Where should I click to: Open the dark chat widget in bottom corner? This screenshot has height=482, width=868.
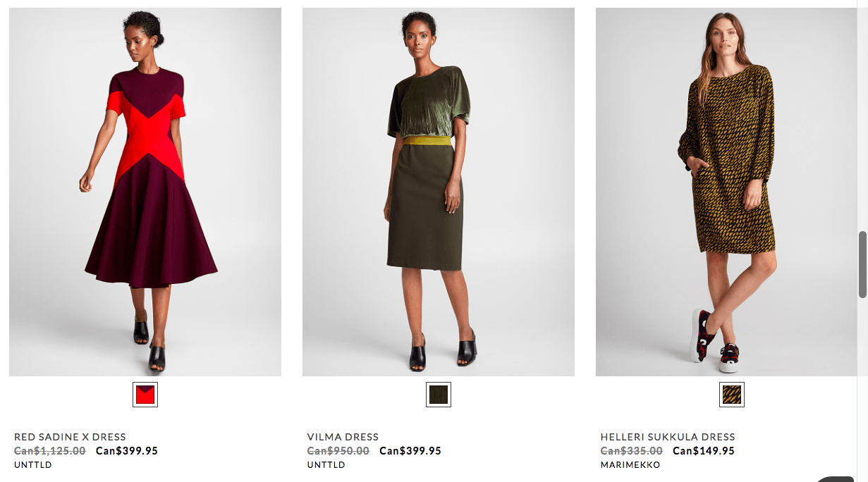pos(841,479)
